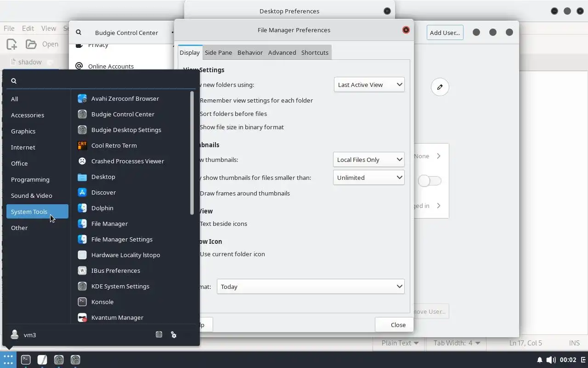Open IBus Preferences icon
This screenshot has width=588, height=368.
click(82, 270)
